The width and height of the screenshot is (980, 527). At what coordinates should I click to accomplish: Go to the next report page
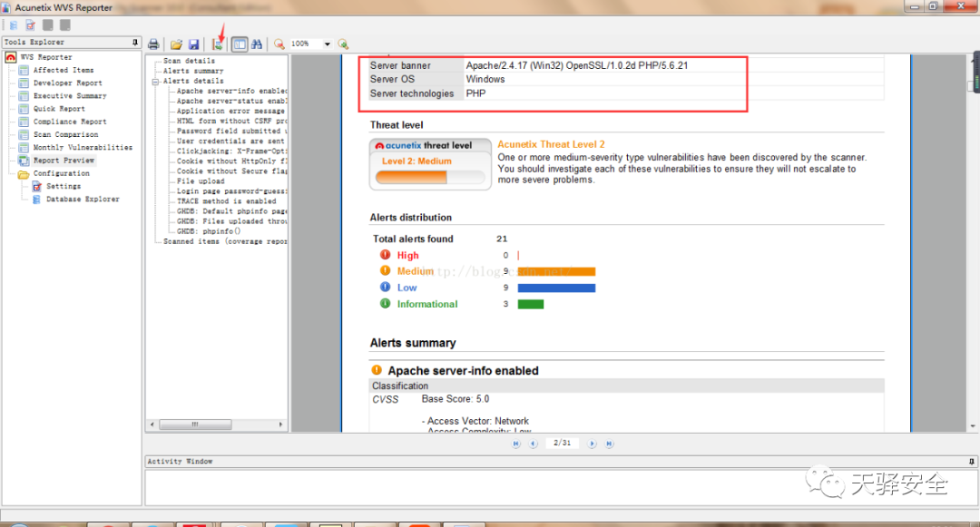[592, 444]
